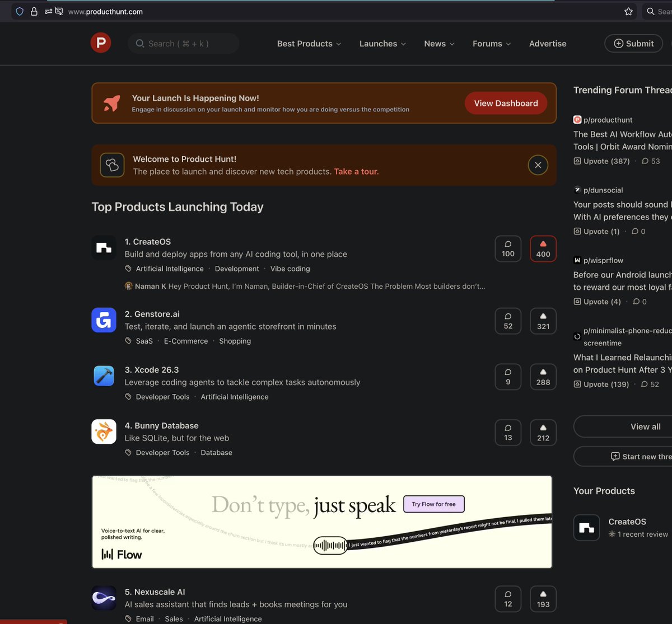Bookmark page with browser star icon
672x624 pixels.
click(x=628, y=11)
